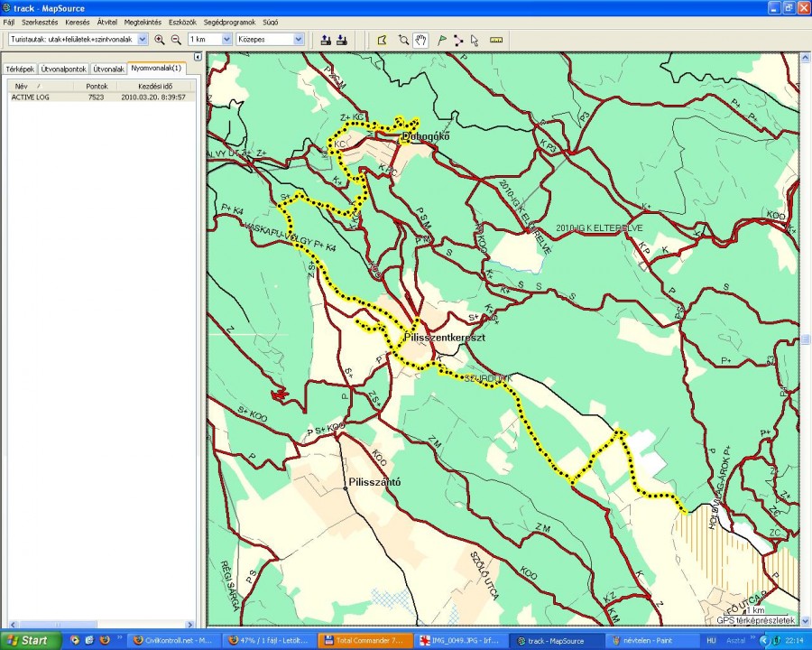Collapse the left side panel arrow
Viewport: 812px width, 650px height.
pos(197,57)
